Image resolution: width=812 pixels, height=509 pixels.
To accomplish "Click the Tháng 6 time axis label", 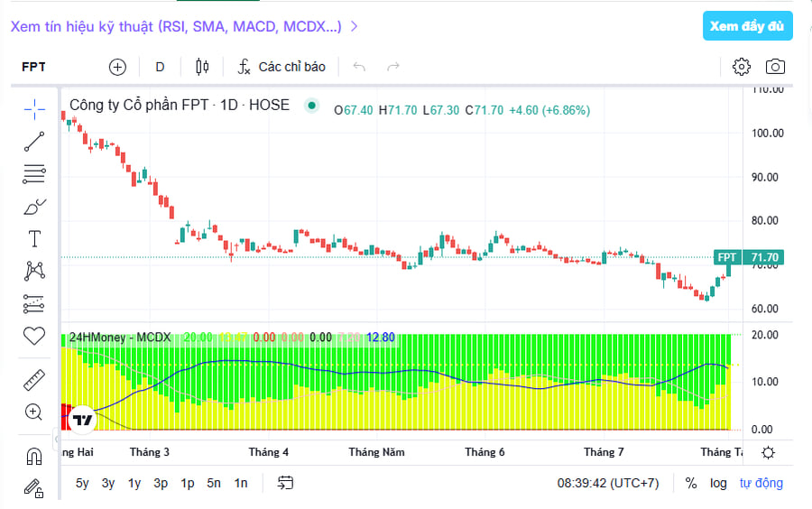I will click(484, 452).
